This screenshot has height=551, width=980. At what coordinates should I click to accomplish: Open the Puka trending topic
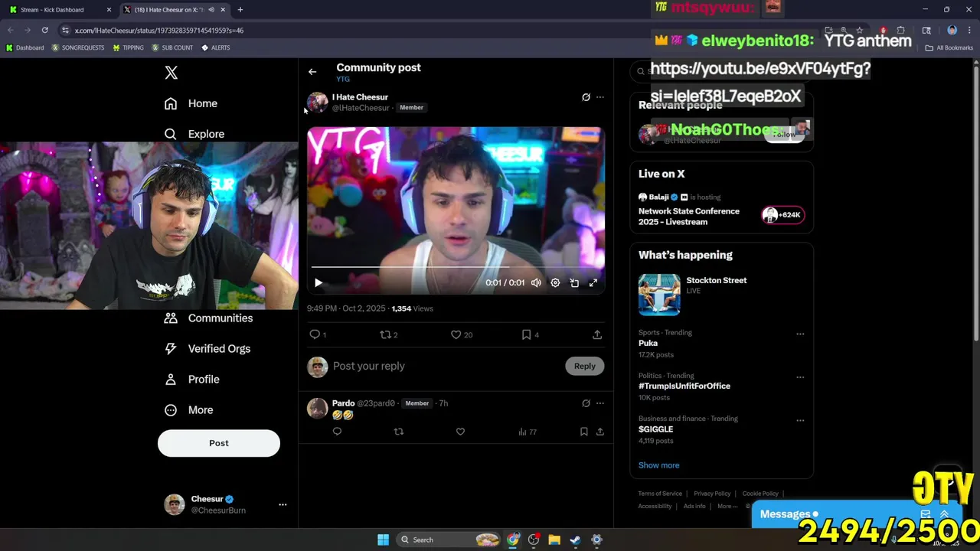[648, 344]
